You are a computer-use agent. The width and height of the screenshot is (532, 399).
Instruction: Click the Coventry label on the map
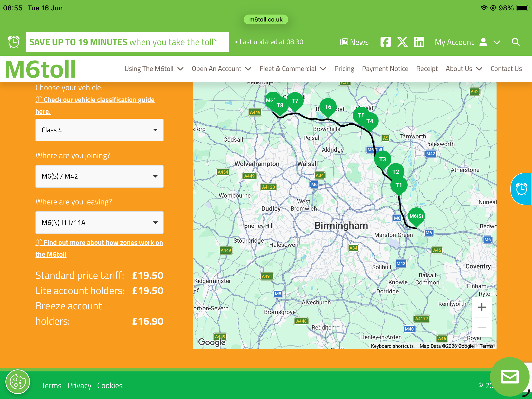(478, 266)
